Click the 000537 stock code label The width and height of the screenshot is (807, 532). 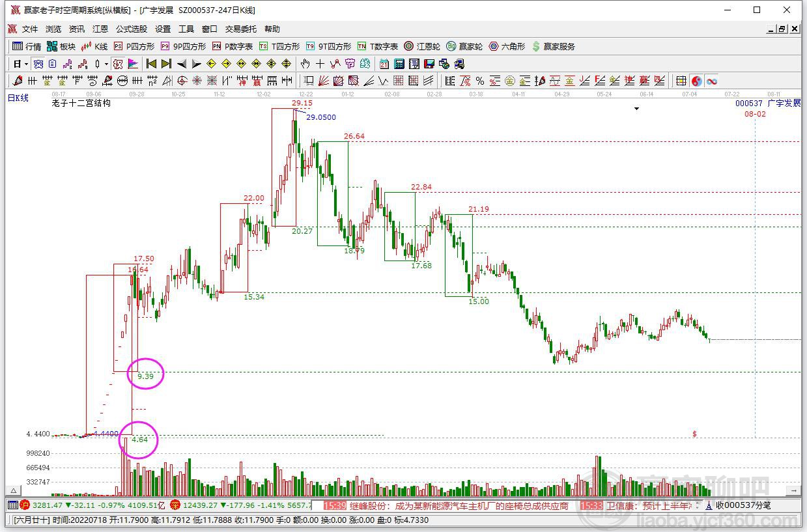[749, 104]
